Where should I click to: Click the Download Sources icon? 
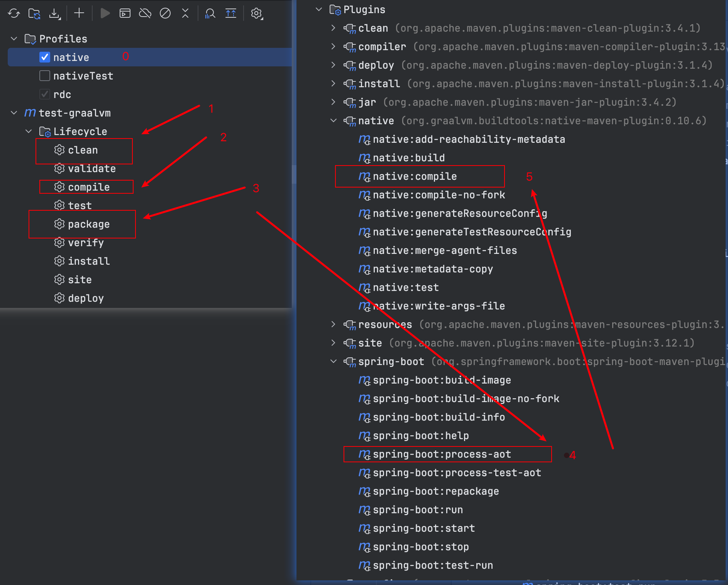[x=55, y=14]
